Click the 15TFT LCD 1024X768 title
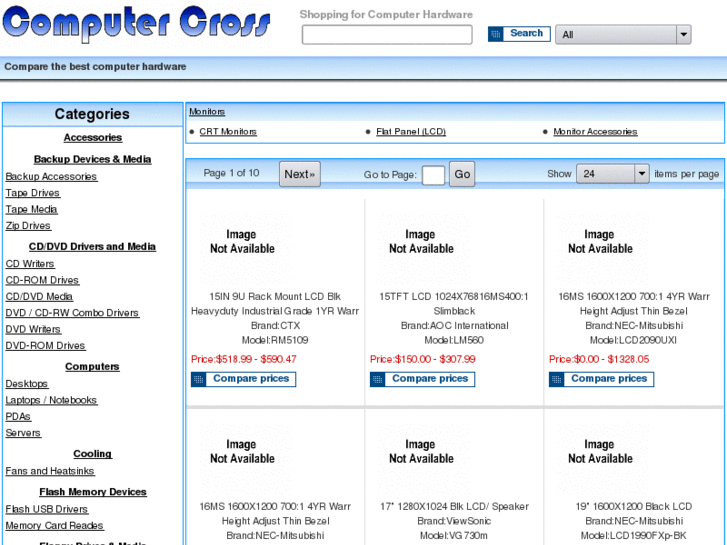727x545 pixels. click(454, 304)
